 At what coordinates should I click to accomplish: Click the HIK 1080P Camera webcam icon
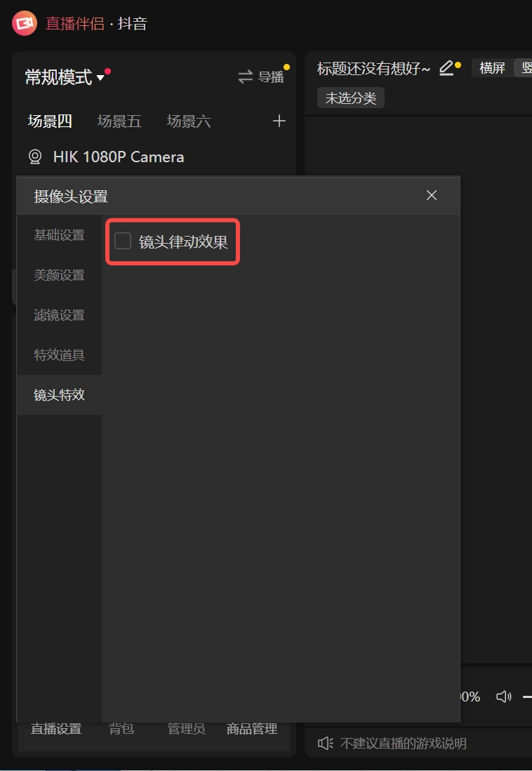coord(35,157)
